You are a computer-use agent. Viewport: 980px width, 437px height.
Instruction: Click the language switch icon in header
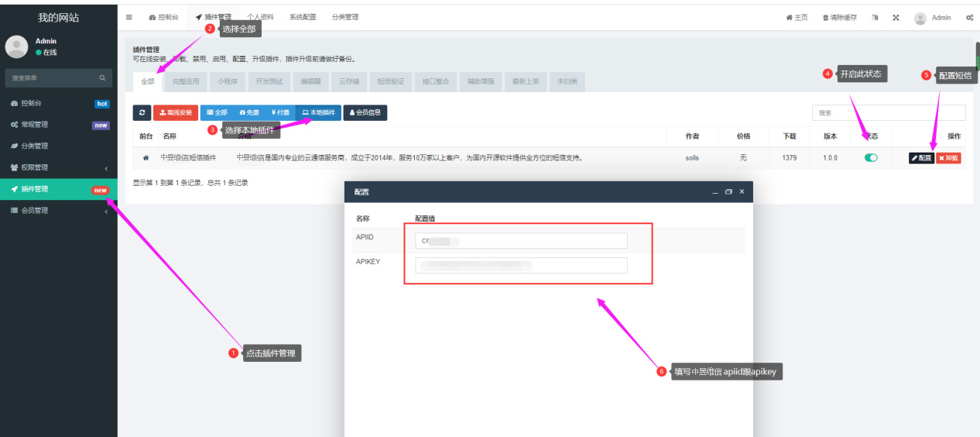pyautogui.click(x=875, y=18)
